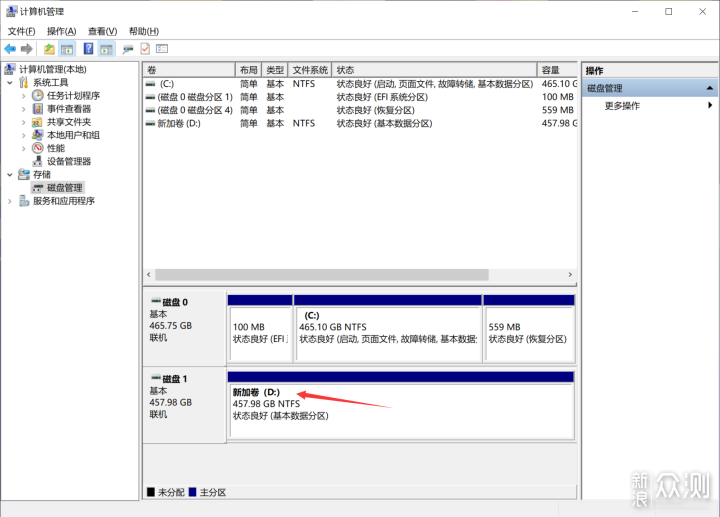Screen dimensions: 720x517
Task: Expand the 任务计划程序 node
Action: pos(23,96)
